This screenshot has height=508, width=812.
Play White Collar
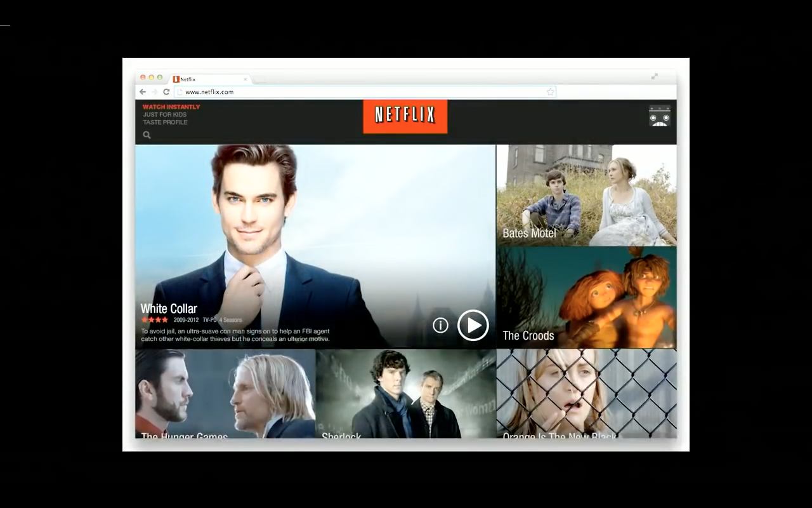click(x=473, y=325)
